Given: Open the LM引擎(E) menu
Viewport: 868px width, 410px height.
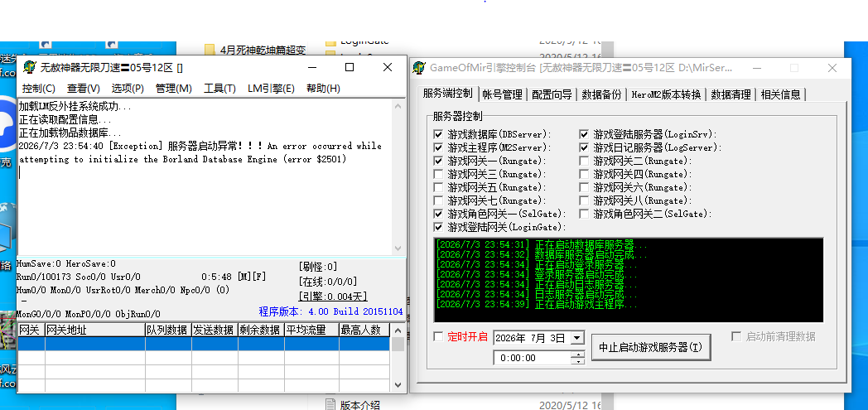Looking at the screenshot, I should click(x=271, y=89).
